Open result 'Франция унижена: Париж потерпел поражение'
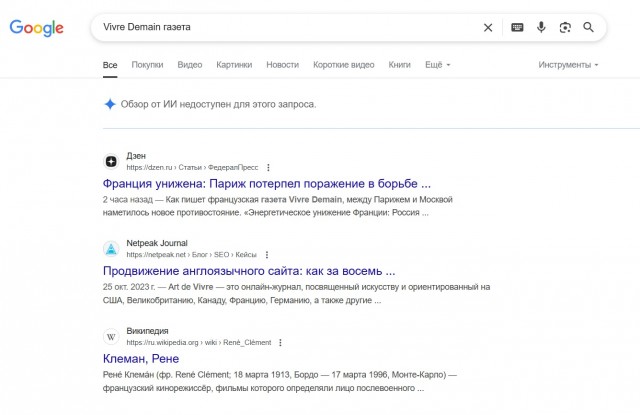This screenshot has height=415, width=640. [267, 184]
